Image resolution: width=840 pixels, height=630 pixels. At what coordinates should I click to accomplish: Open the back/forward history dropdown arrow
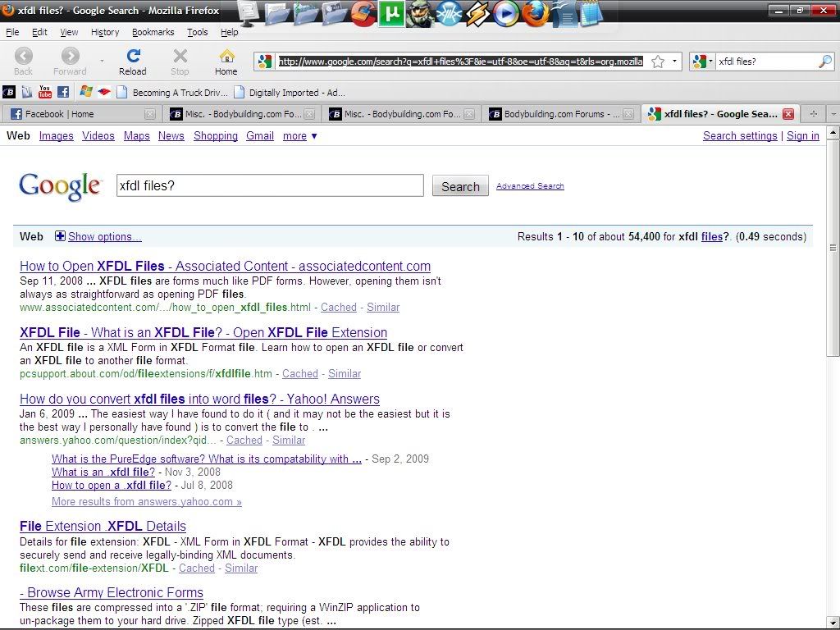tap(102, 61)
